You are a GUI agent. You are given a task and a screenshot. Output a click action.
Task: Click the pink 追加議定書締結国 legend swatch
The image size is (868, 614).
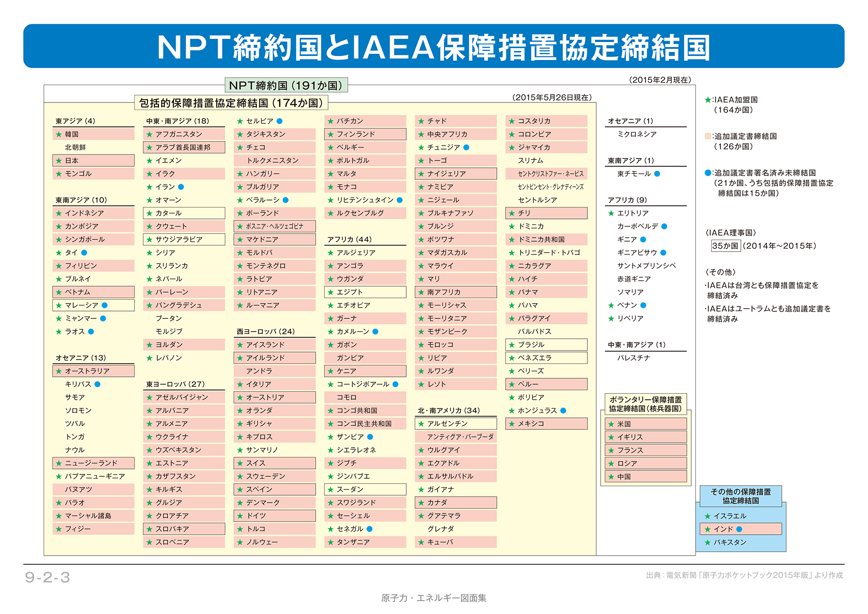click(x=708, y=136)
